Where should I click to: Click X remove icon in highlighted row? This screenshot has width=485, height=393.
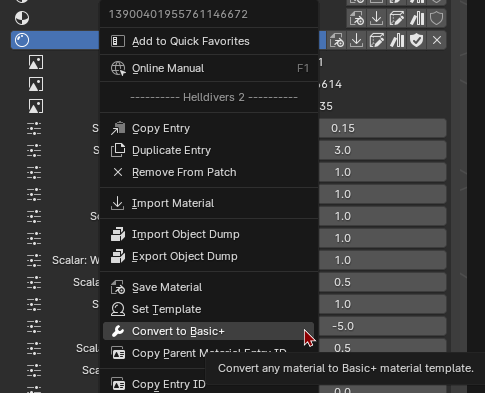(x=437, y=40)
